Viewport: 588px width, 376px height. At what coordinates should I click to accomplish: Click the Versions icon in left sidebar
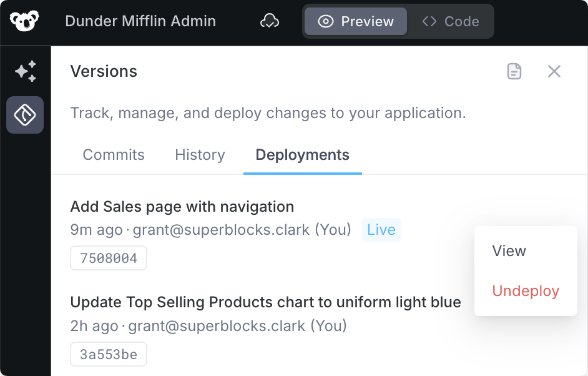click(x=25, y=115)
